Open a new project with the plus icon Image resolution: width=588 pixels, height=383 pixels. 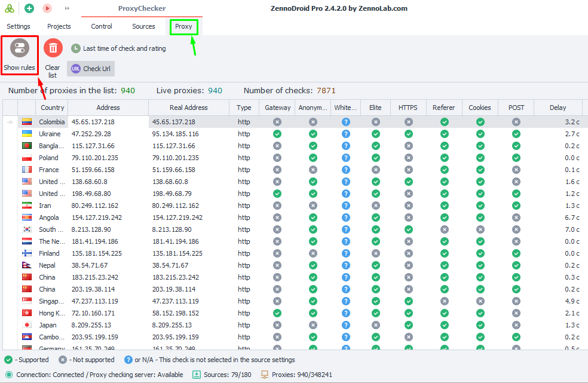[28, 8]
